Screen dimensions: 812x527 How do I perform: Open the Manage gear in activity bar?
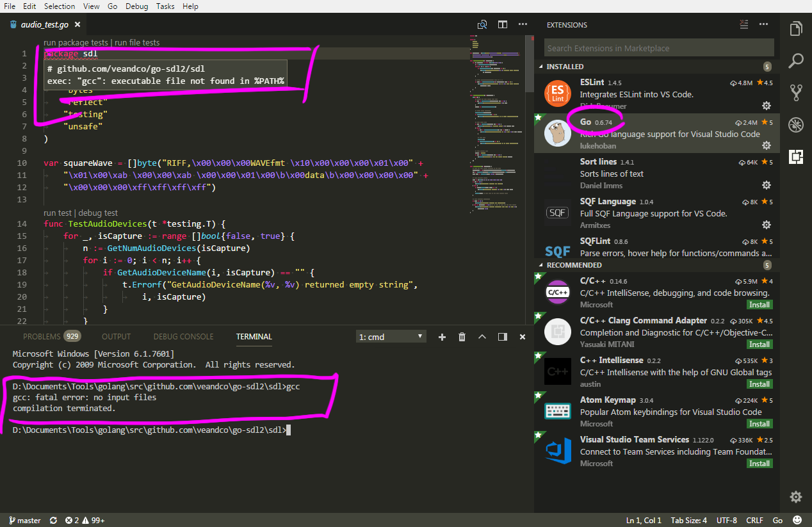pos(796,496)
